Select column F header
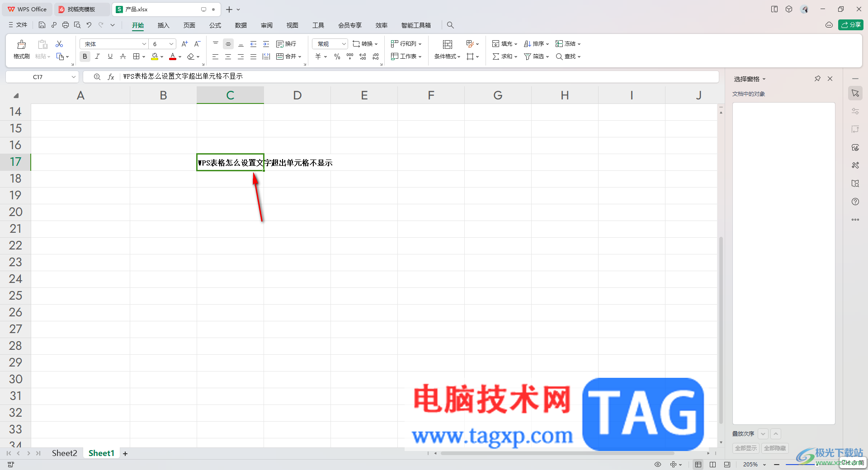868x470 pixels. click(431, 95)
